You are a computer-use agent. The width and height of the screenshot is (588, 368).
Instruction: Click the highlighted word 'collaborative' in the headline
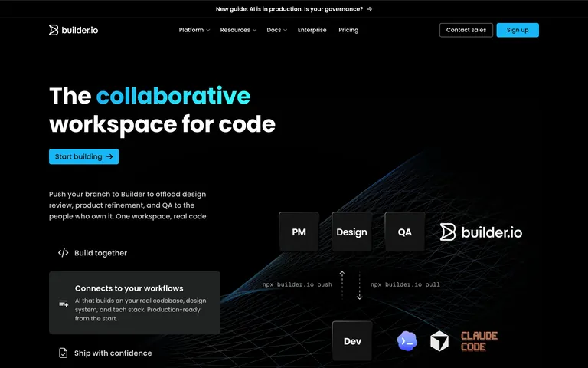[x=173, y=96]
